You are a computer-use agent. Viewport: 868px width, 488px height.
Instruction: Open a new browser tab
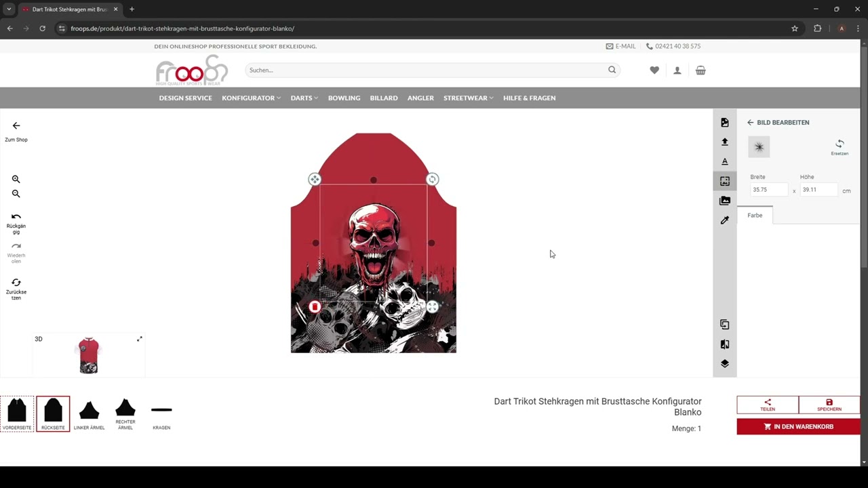point(132,9)
